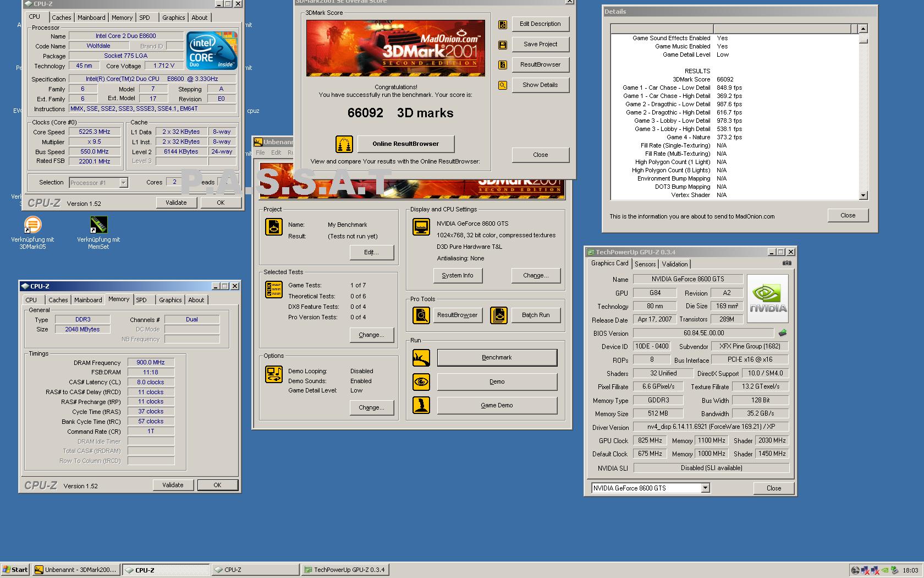Open the Graphics tab in lower CPU-Z

pos(170,300)
